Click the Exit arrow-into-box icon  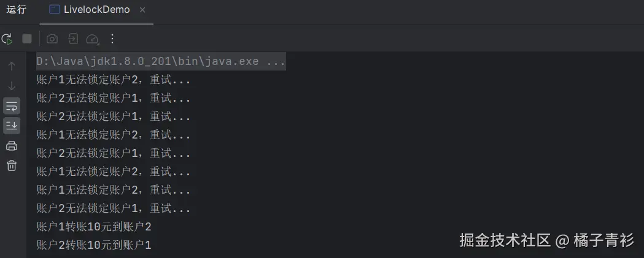[x=73, y=39]
